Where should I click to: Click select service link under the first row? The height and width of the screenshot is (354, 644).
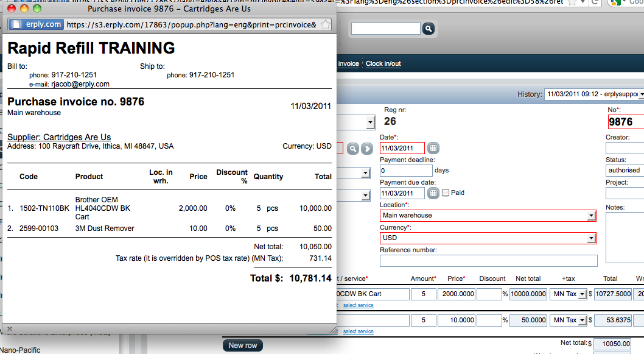[x=358, y=305]
